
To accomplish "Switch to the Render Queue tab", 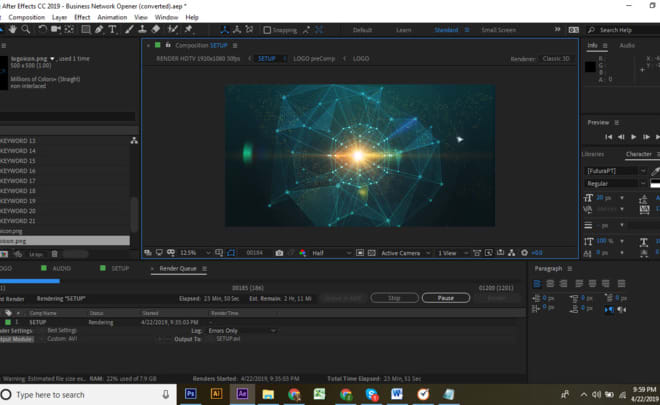I will pyautogui.click(x=178, y=269).
